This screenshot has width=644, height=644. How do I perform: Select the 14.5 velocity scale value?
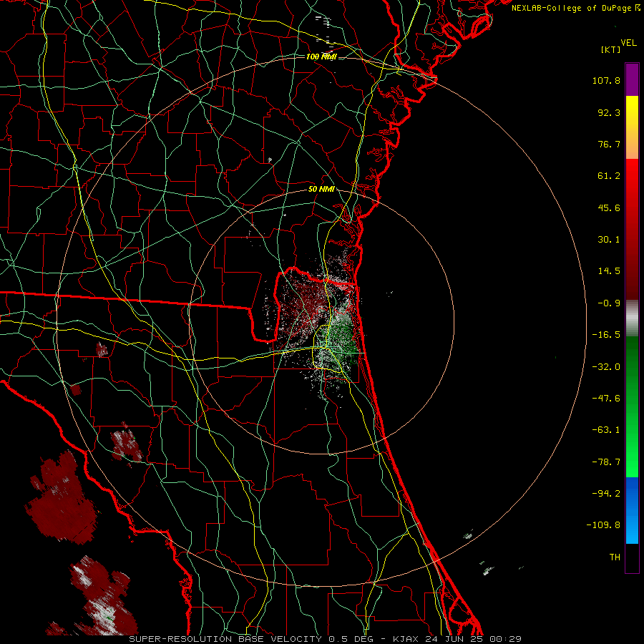click(x=609, y=271)
